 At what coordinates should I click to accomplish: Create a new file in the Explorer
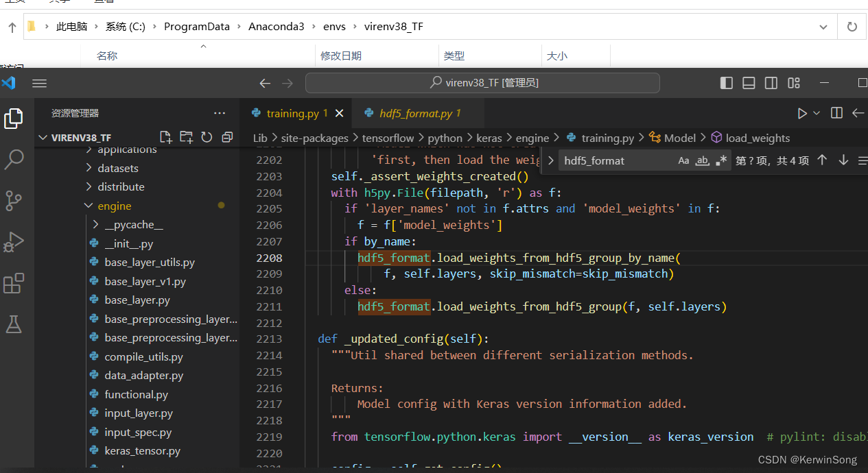165,136
